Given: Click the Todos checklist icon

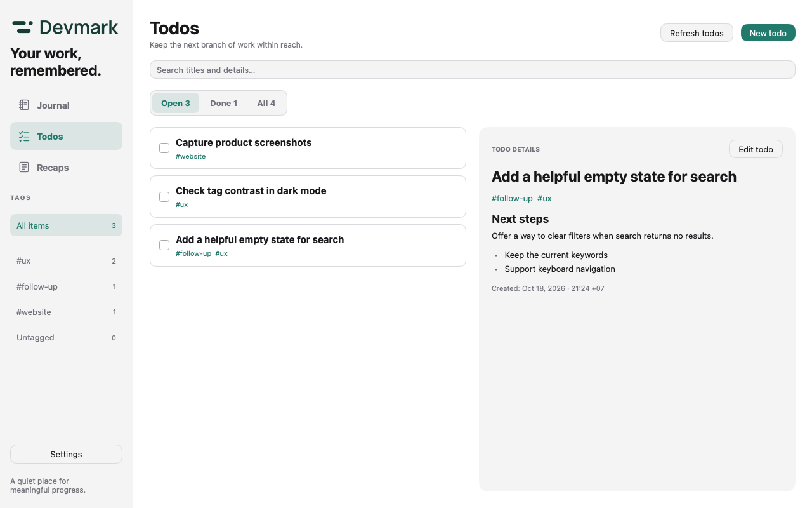Looking at the screenshot, I should click(24, 136).
